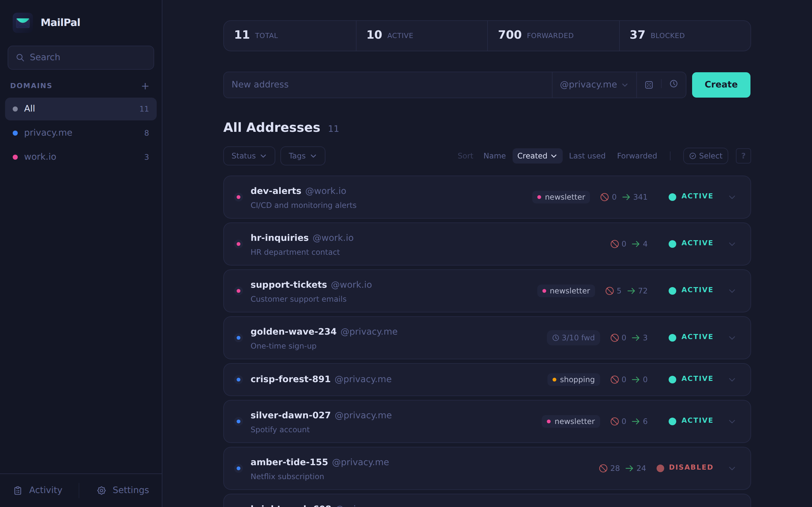Expand details for support-tickets address
This screenshot has height=507, width=812.
[x=732, y=291]
